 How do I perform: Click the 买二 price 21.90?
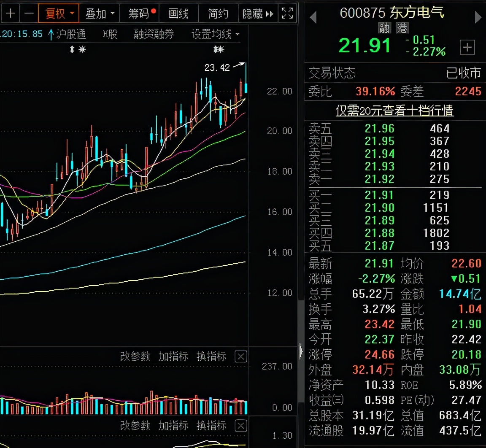tap(379, 208)
